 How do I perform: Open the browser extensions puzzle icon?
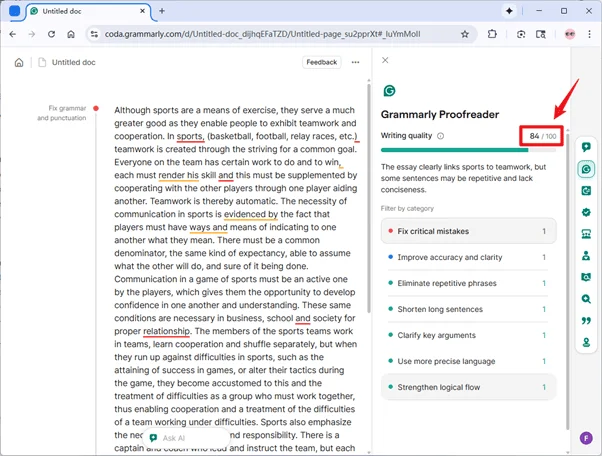[492, 34]
